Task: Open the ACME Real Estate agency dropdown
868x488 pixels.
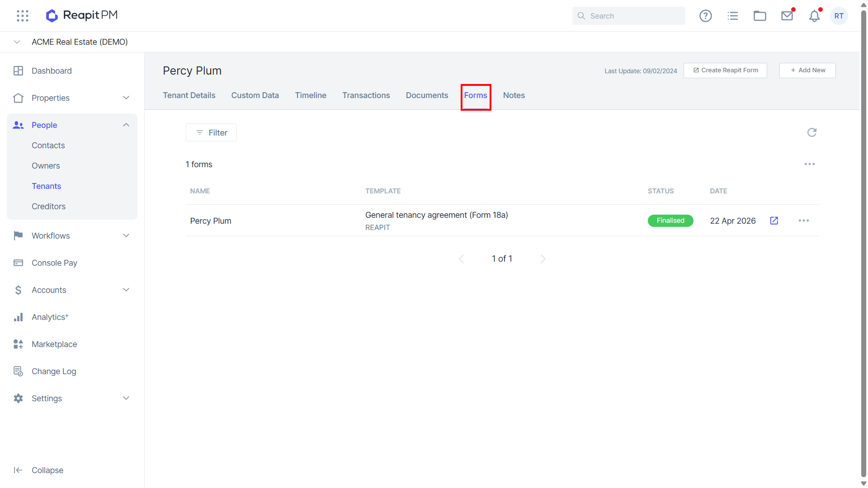Action: [x=17, y=42]
